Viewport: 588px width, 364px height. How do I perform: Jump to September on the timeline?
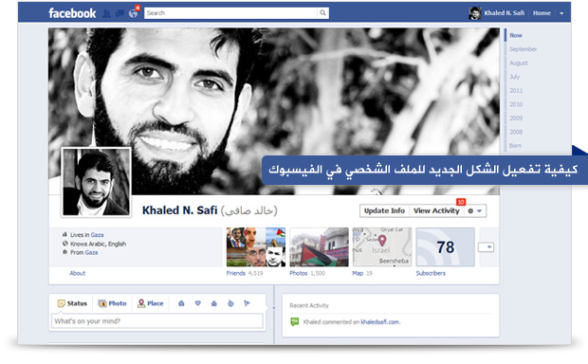click(523, 49)
